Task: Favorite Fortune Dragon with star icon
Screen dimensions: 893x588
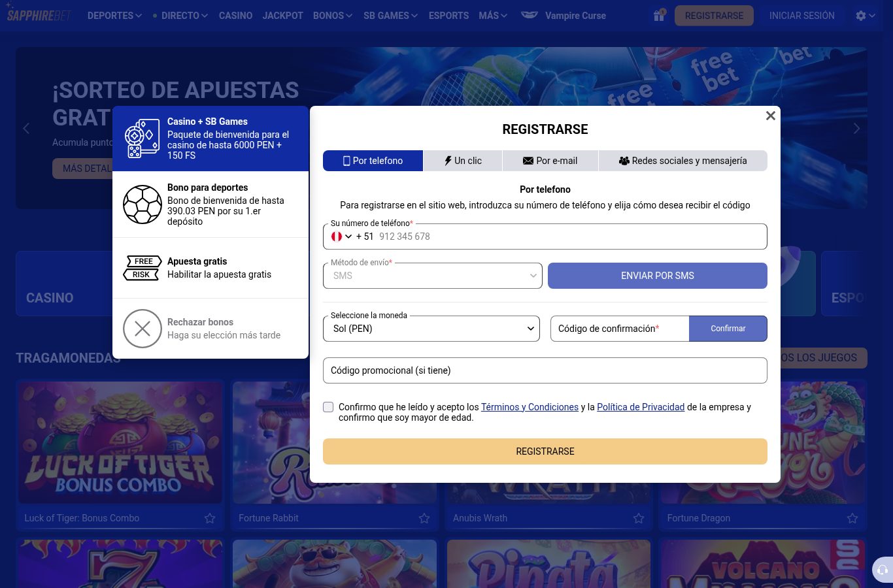Action: [x=852, y=518]
